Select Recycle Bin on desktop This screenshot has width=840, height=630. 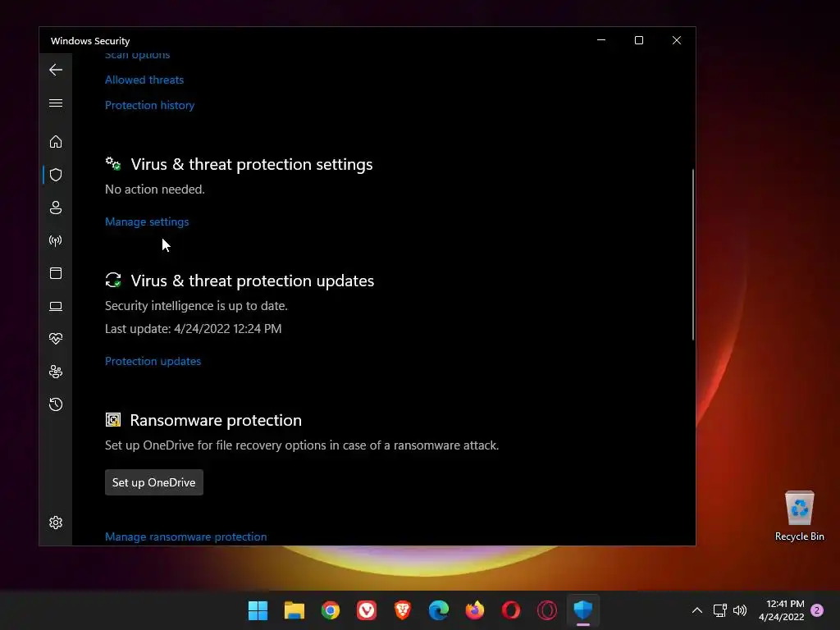[799, 516]
